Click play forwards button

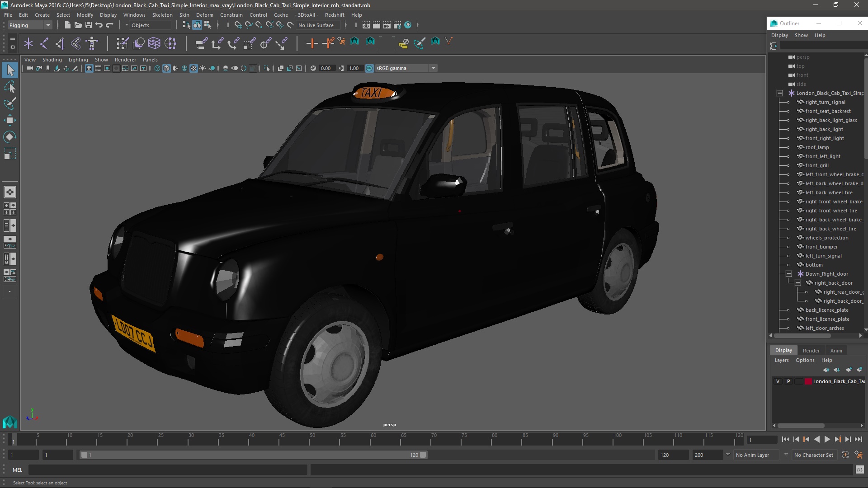point(827,439)
